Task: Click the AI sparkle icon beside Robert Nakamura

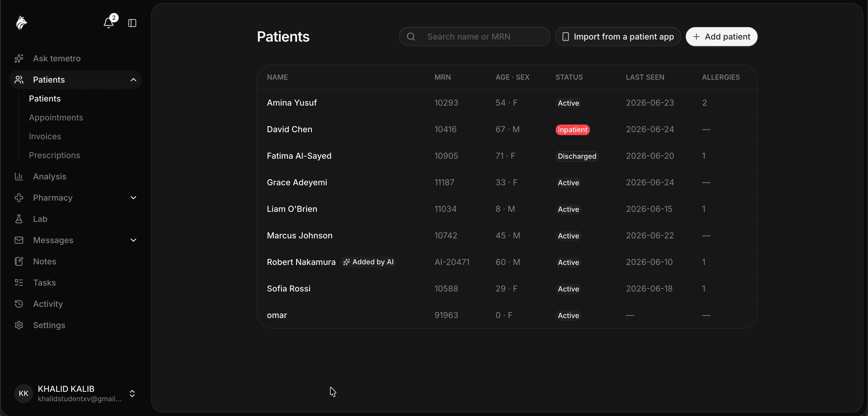Action: click(346, 262)
